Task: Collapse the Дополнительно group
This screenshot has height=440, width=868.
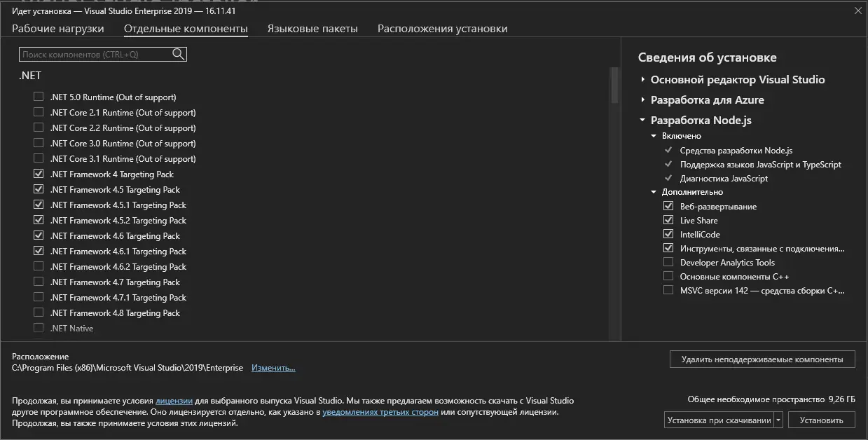Action: (654, 192)
